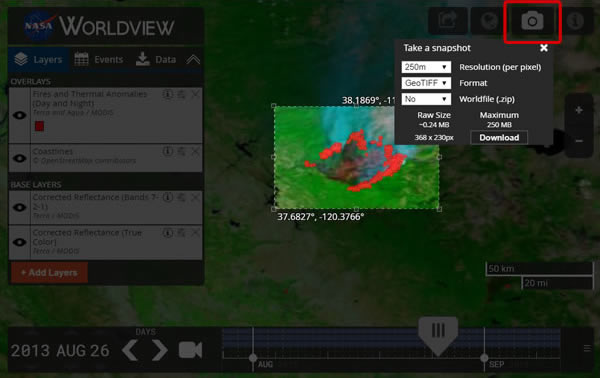
Task: Open the globe projection icon
Action: (489, 21)
